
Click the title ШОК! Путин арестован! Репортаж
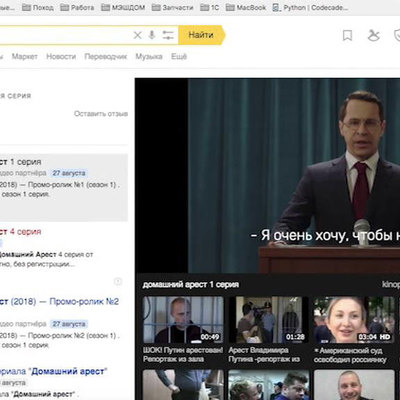[x=183, y=355]
